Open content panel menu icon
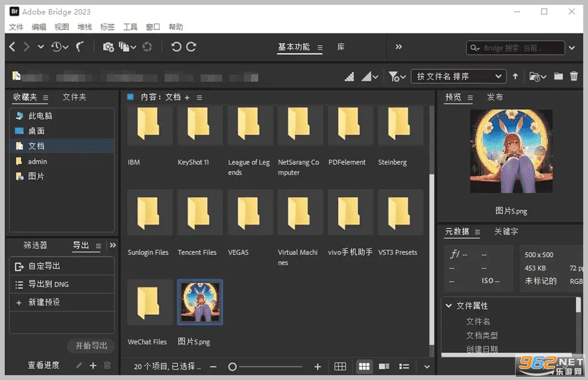 199,98
